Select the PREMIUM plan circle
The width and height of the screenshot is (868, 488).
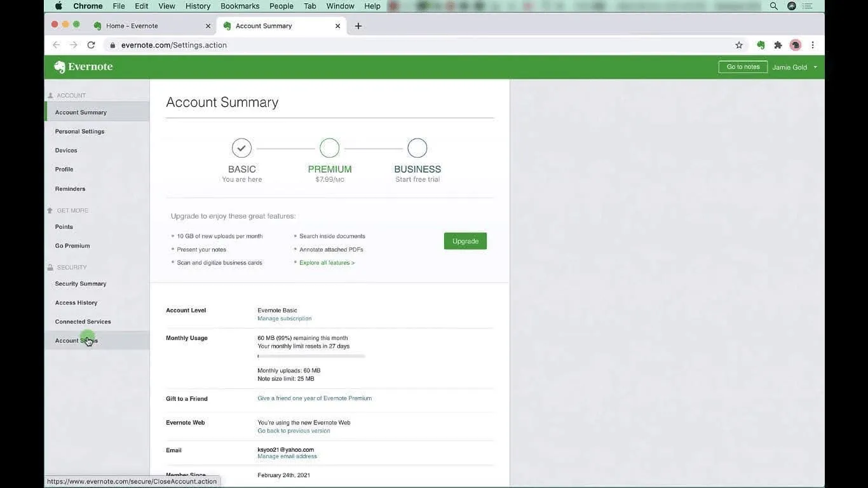coord(329,148)
